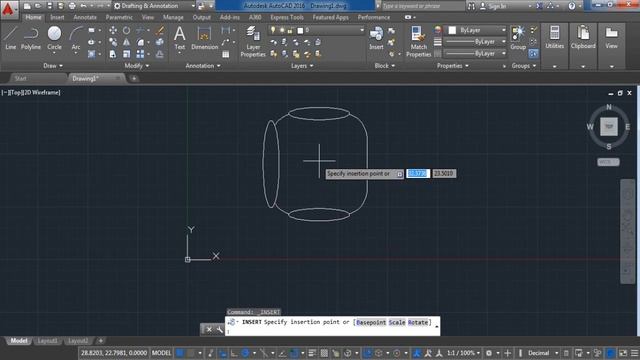
Task: Expand the Layers panel
Action: click(x=302, y=66)
